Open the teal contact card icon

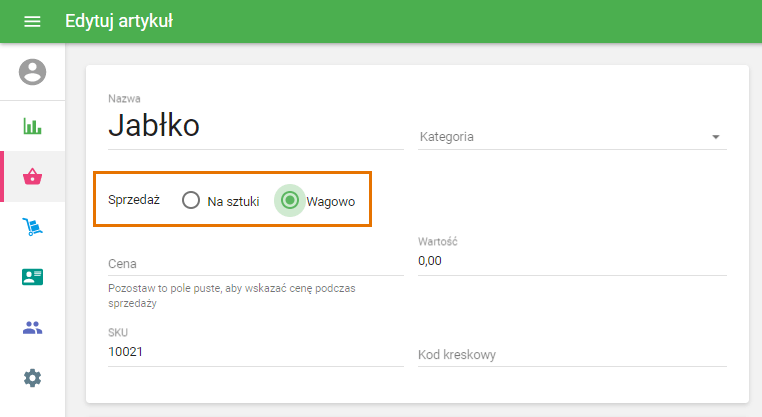(x=33, y=277)
